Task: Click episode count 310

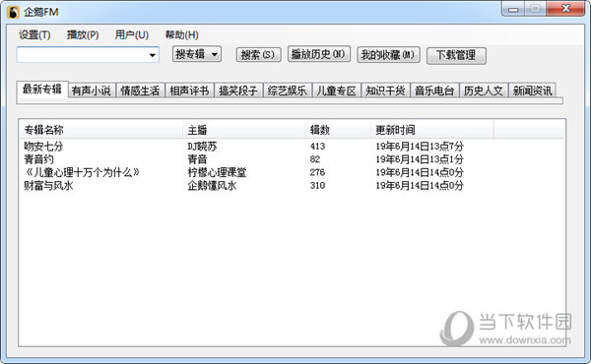Action: [318, 185]
